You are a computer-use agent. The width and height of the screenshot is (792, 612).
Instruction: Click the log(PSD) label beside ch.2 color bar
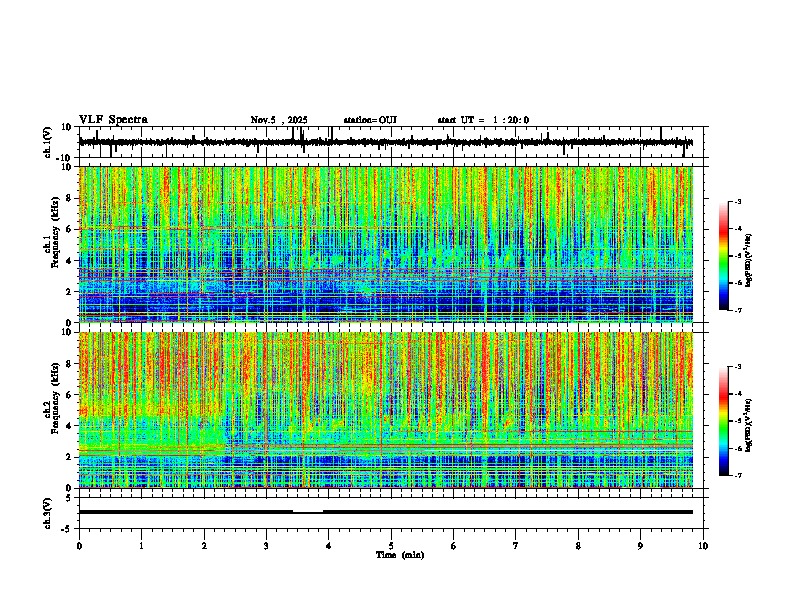(x=749, y=425)
